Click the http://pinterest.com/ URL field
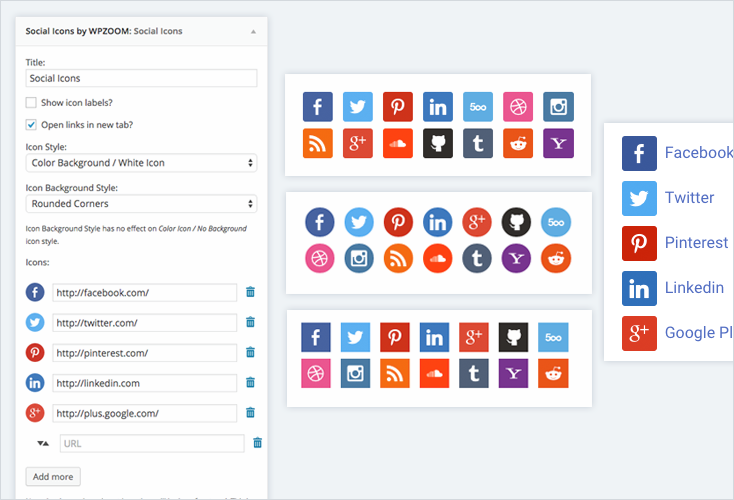This screenshot has width=734, height=500. pos(145,353)
